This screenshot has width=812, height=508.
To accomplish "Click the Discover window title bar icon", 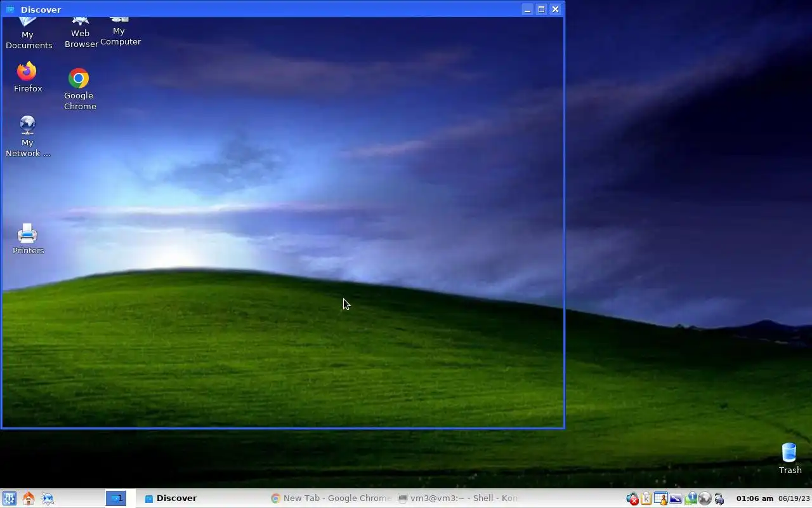I will tap(10, 10).
